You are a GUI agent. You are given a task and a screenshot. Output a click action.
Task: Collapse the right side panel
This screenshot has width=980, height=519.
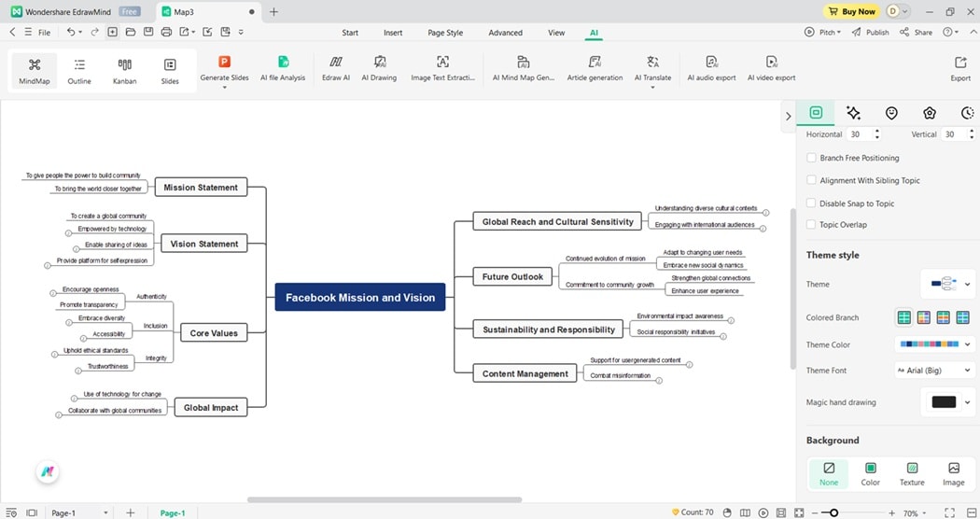[788, 116]
